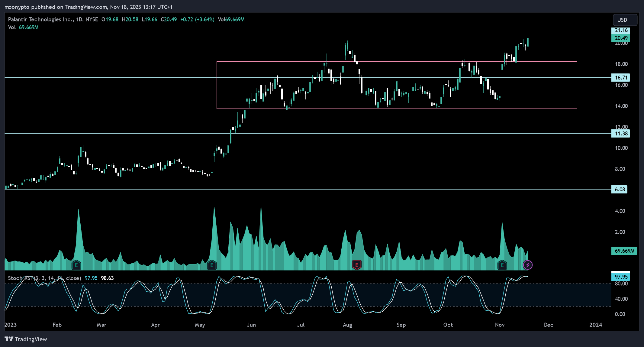Click the 21.16 price level label
The image size is (644, 347).
(x=621, y=30)
